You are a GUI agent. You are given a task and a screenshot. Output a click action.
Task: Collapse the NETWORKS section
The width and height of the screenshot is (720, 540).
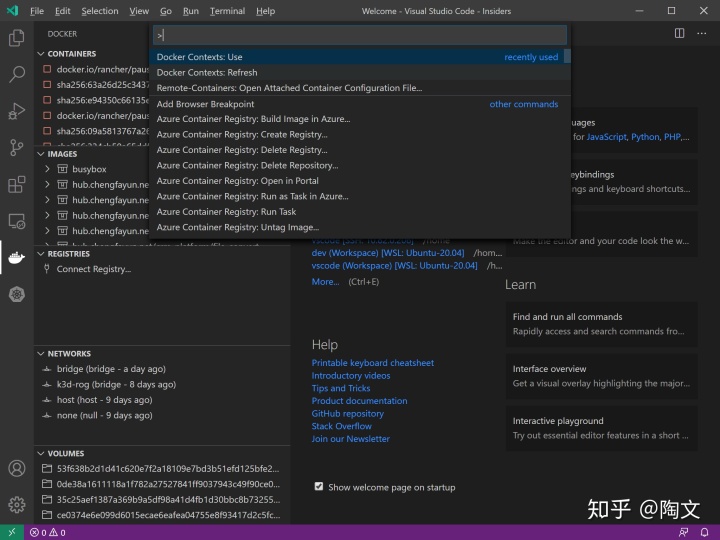tap(41, 354)
